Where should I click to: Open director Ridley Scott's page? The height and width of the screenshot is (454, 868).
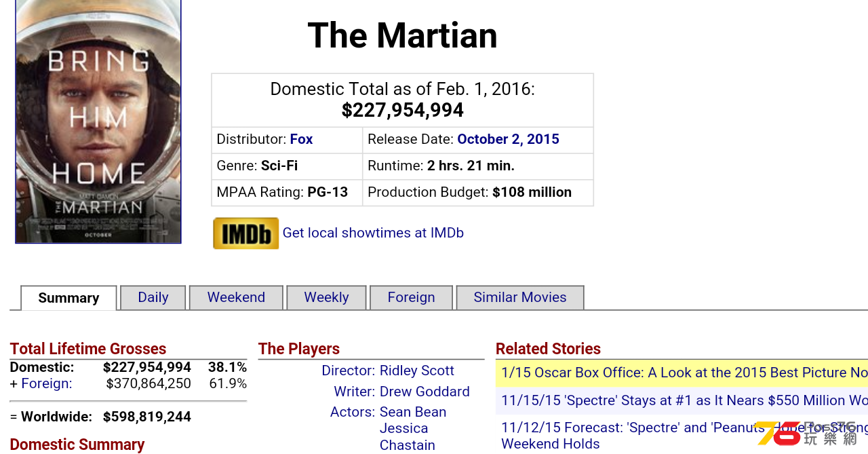(x=417, y=371)
